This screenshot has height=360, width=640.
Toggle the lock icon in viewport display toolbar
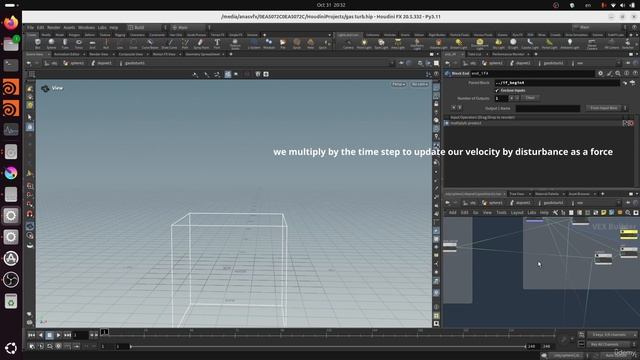(436, 104)
